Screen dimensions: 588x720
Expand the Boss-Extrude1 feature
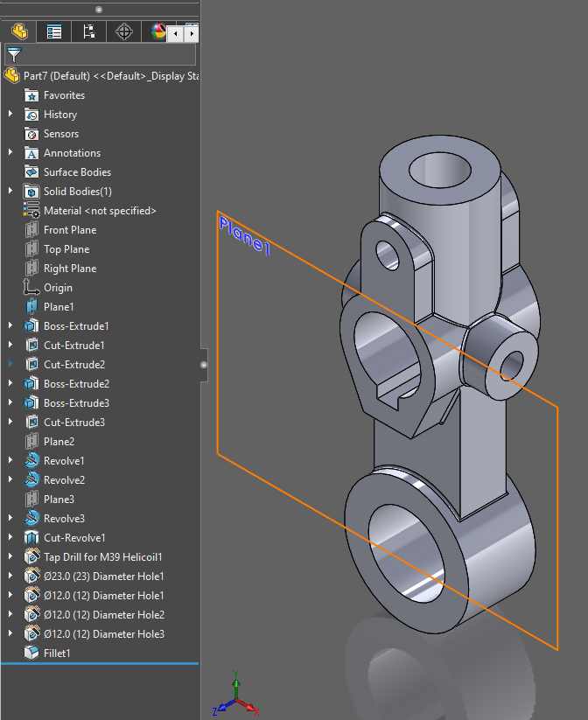click(x=10, y=326)
